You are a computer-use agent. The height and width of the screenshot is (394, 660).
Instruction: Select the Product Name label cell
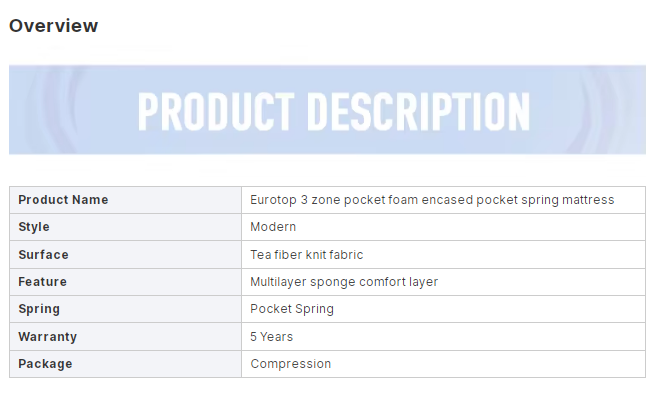[125, 200]
